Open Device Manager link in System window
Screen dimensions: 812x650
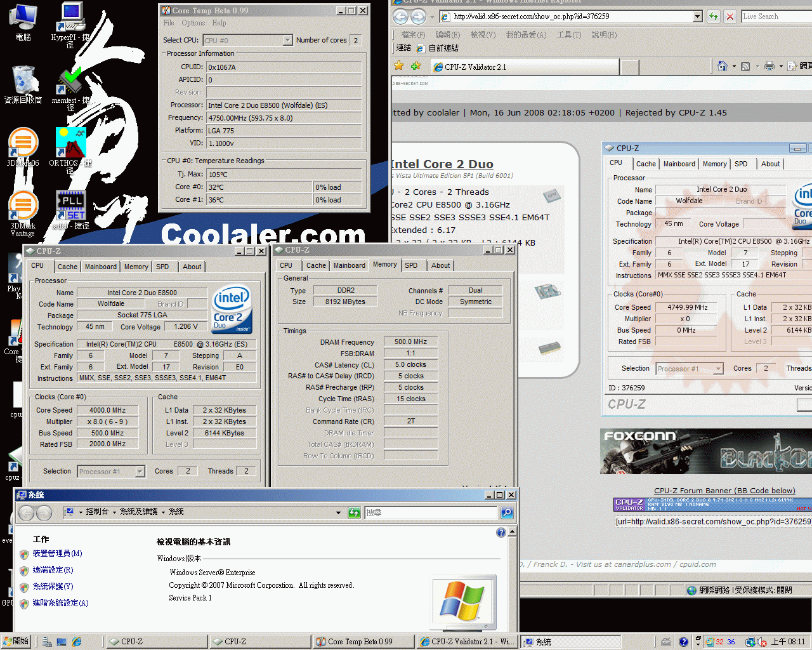[57, 554]
